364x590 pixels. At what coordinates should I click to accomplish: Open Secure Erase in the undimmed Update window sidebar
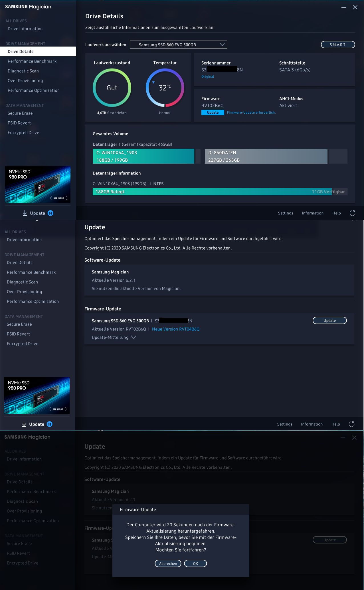coord(19,324)
